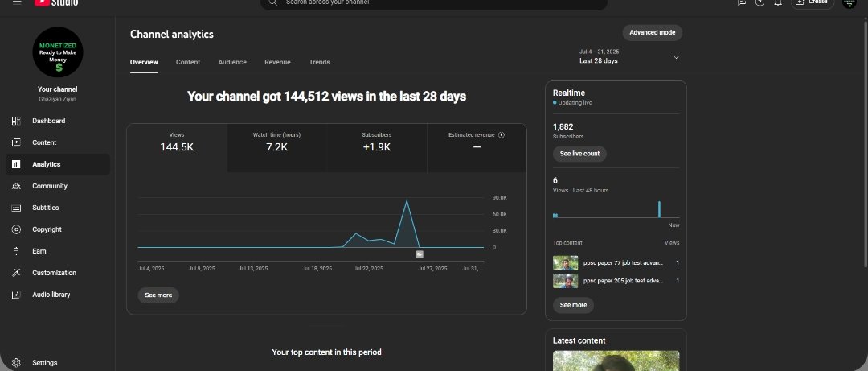Click the channel profile picture
Screen dimensions: 868x371
click(x=58, y=52)
